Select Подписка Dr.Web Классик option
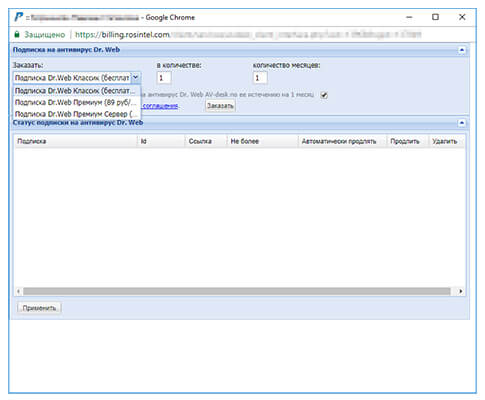 click(77, 91)
